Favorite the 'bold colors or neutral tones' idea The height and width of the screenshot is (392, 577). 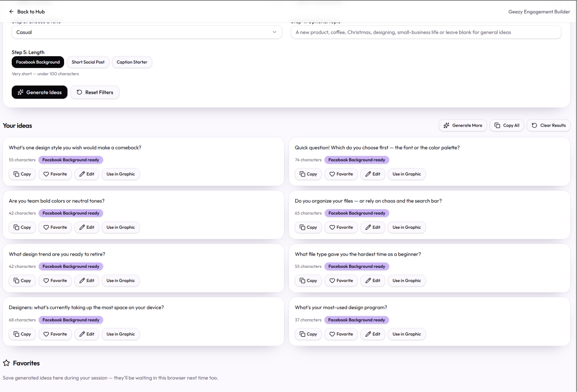pyautogui.click(x=55, y=227)
